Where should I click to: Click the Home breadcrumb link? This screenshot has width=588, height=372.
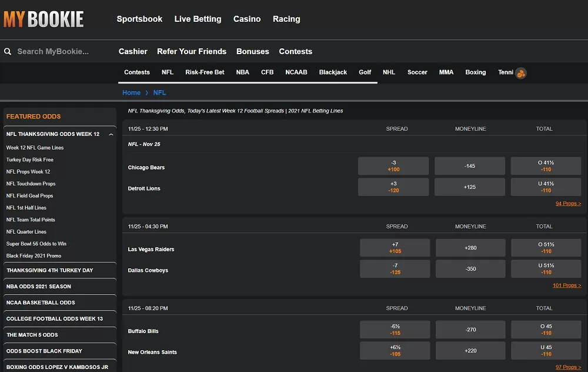coord(131,93)
